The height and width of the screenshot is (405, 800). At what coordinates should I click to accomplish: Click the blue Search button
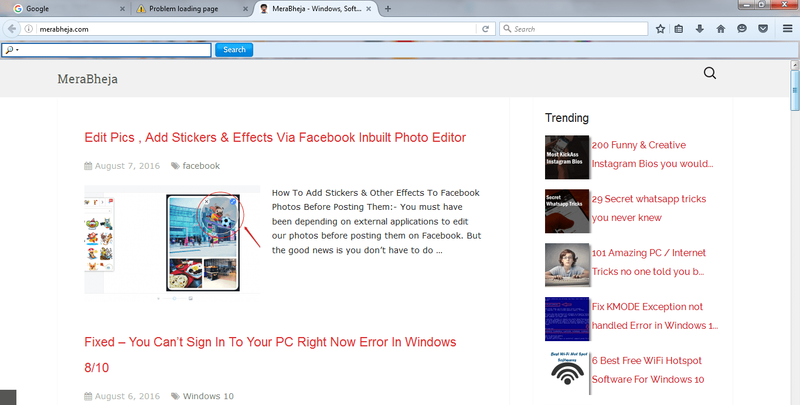coord(234,49)
